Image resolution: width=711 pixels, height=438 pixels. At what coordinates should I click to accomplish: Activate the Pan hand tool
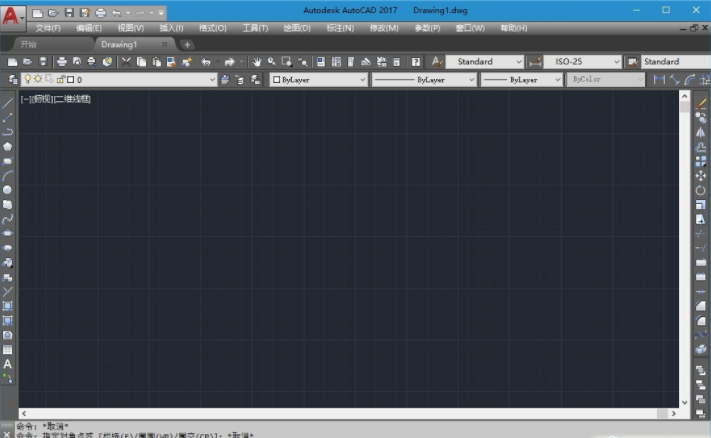click(x=257, y=62)
